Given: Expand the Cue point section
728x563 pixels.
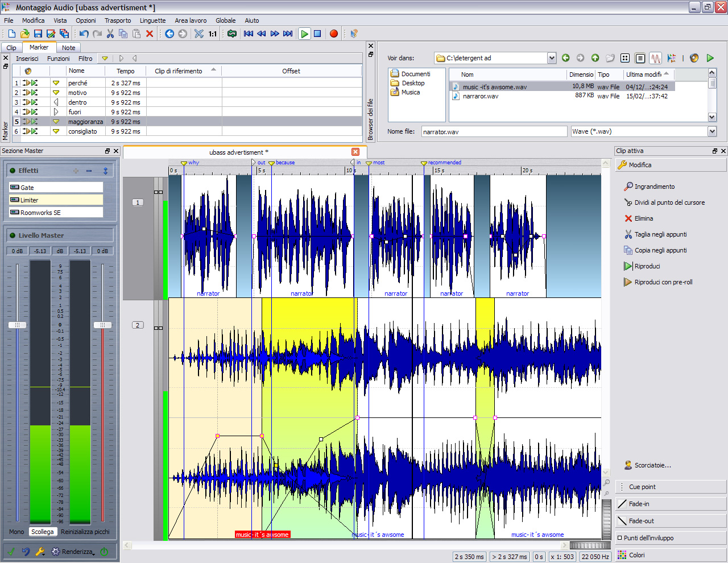Looking at the screenshot, I should point(671,487).
